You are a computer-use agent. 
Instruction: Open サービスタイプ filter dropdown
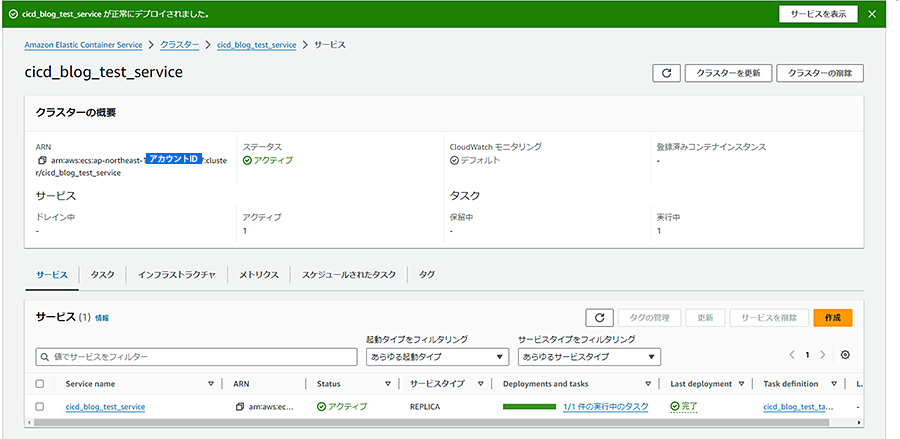tap(589, 357)
